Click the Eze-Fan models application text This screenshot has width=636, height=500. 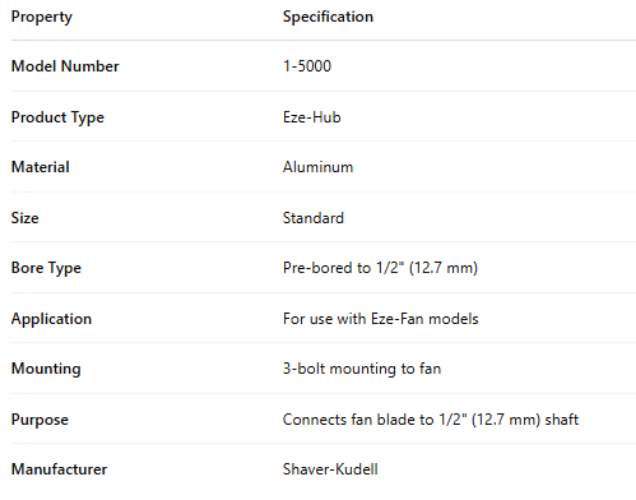point(381,319)
